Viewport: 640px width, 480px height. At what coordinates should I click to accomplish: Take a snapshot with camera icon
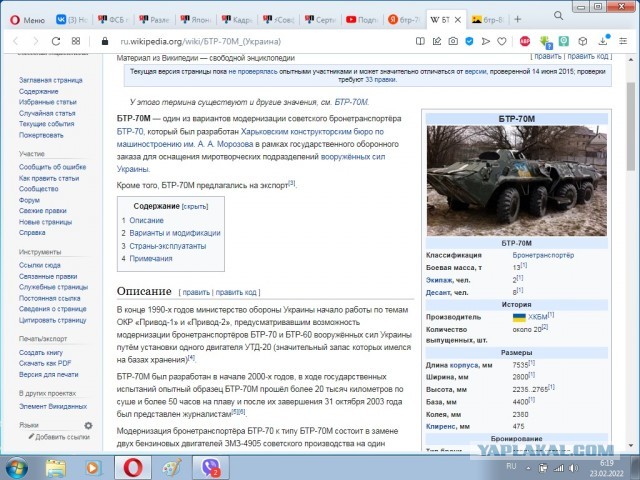coord(453,41)
